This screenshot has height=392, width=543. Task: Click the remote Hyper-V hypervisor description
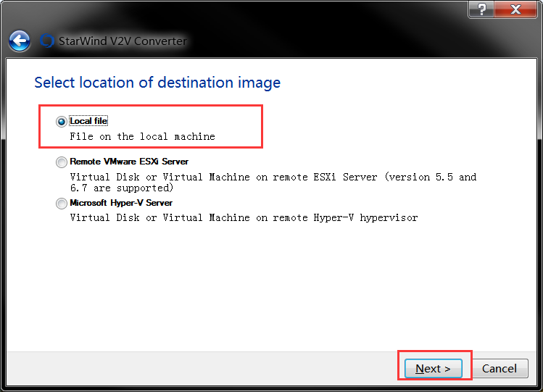click(x=244, y=217)
